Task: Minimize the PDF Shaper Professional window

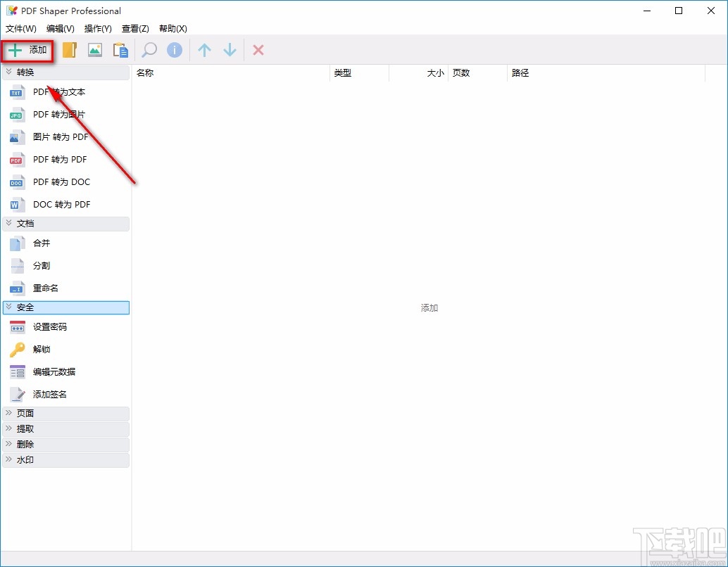Action: click(x=647, y=11)
